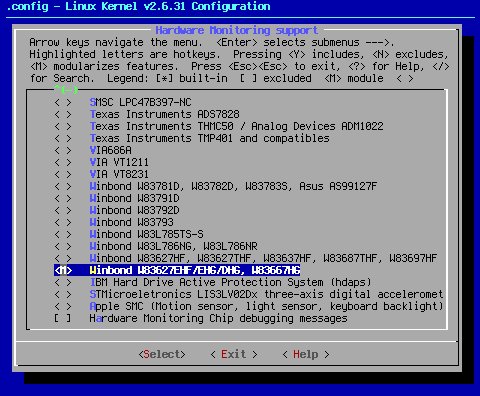480x396 pixels.
Task: Toggle the Apple SMC tristate box
Action: (63, 306)
